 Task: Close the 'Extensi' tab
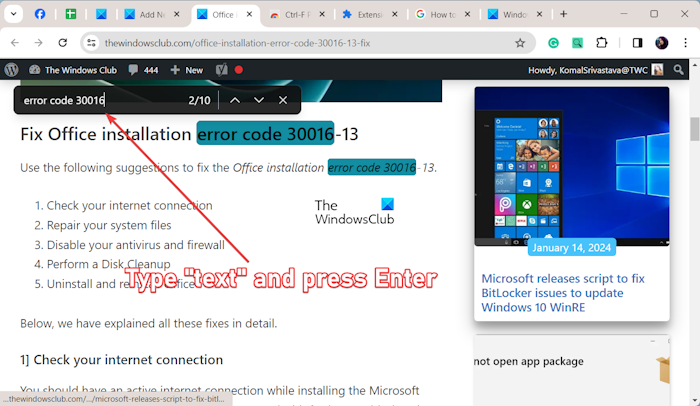pyautogui.click(x=395, y=14)
